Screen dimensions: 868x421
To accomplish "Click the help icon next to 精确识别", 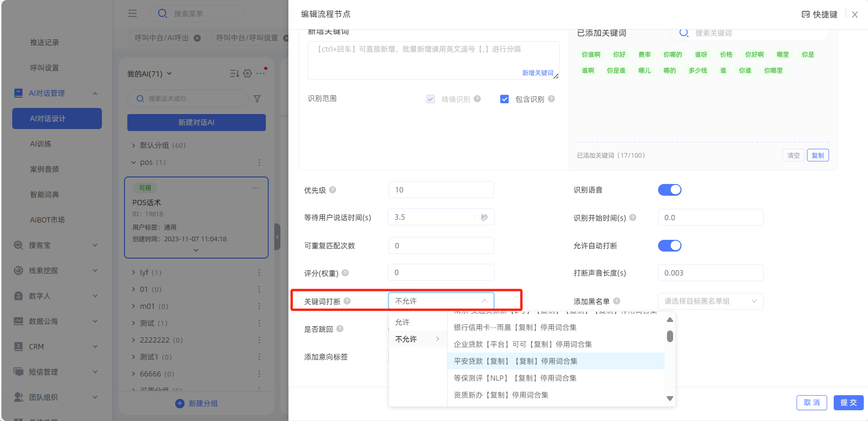I will click(477, 99).
